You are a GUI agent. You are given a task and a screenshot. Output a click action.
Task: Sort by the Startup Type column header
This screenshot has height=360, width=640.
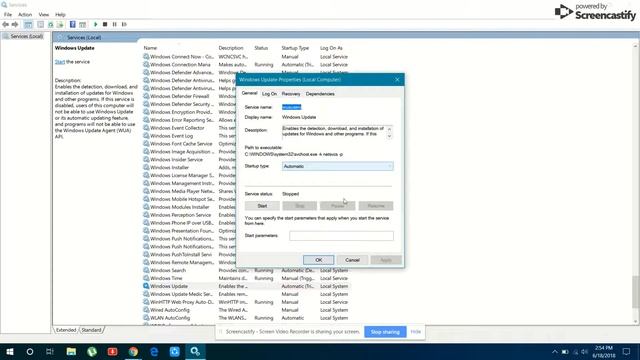click(295, 48)
